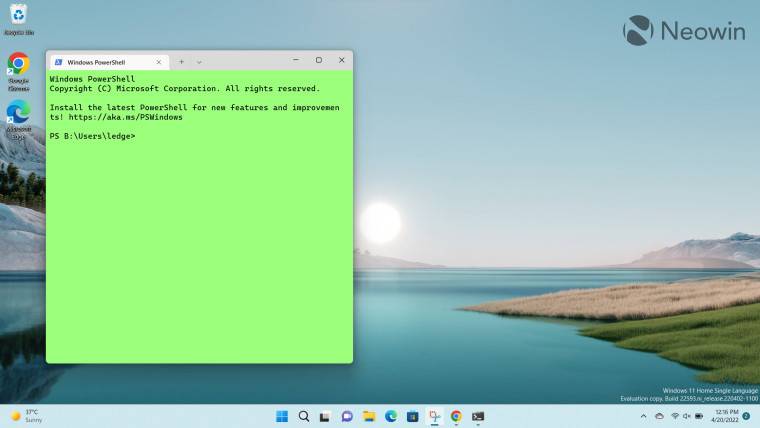The height and width of the screenshot is (428, 760).
Task: Click the Windows Start button
Action: click(282, 416)
